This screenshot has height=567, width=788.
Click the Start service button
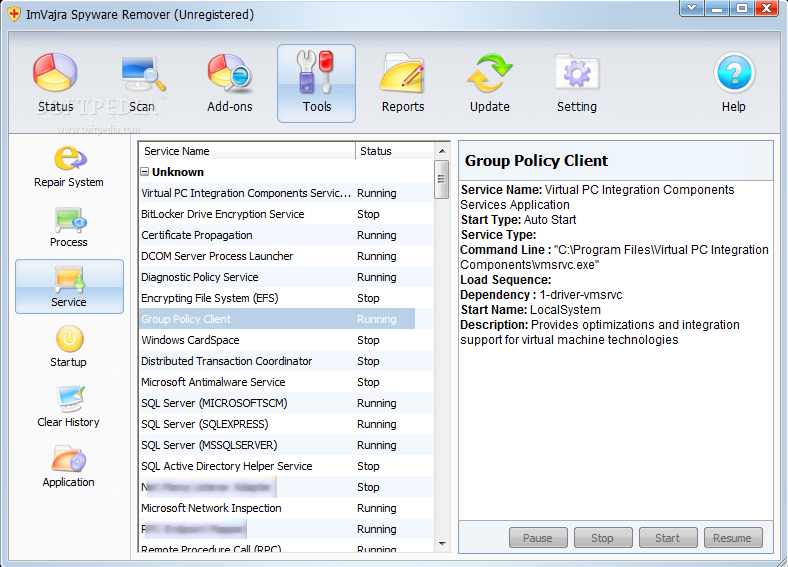point(668,538)
